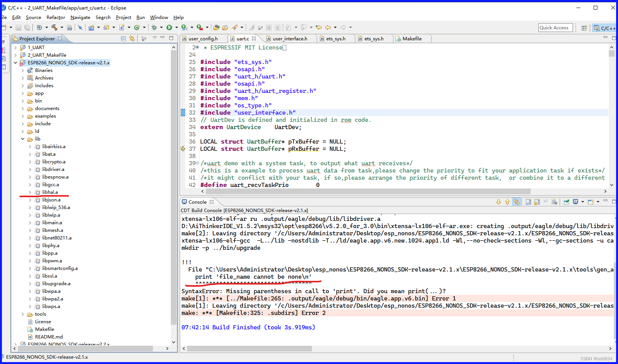Viewport: 618px width, 364px height.
Task: Click the binary 010 toolbar icon
Action: coord(69,27)
